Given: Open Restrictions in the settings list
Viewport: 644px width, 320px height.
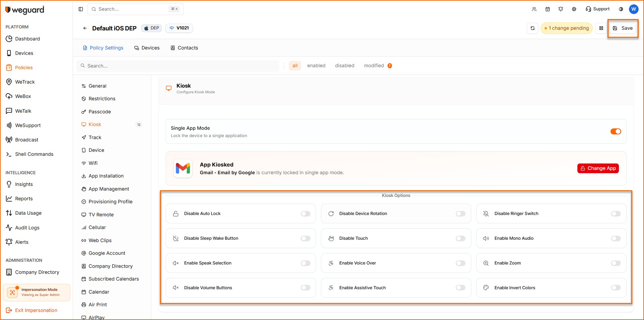Looking at the screenshot, I should [102, 99].
